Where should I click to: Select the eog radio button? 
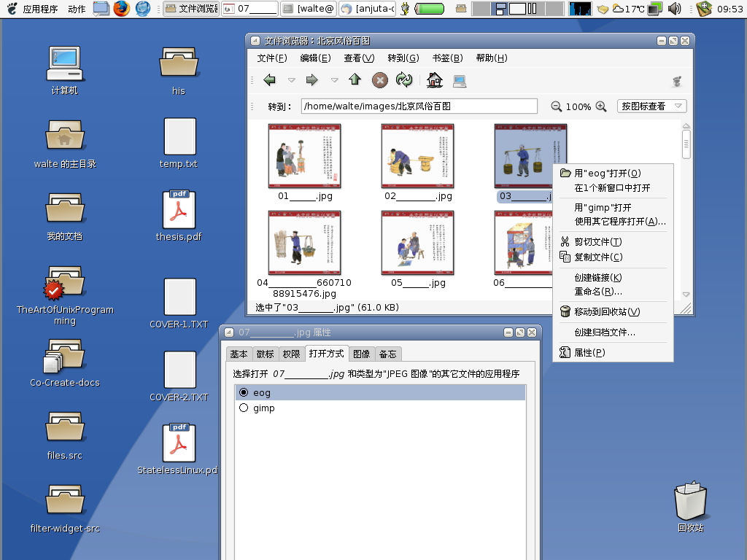coord(244,392)
